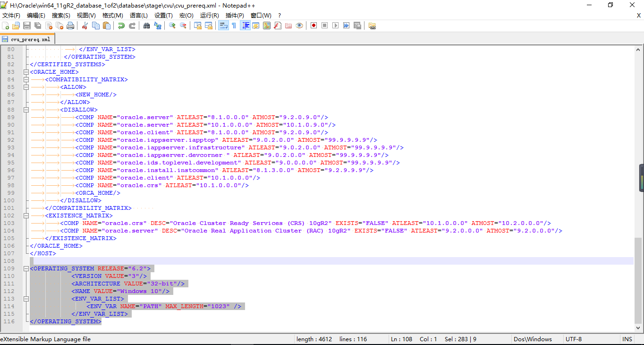
Task: Collapse the DISALLOW fold at line 88
Action: (26, 110)
